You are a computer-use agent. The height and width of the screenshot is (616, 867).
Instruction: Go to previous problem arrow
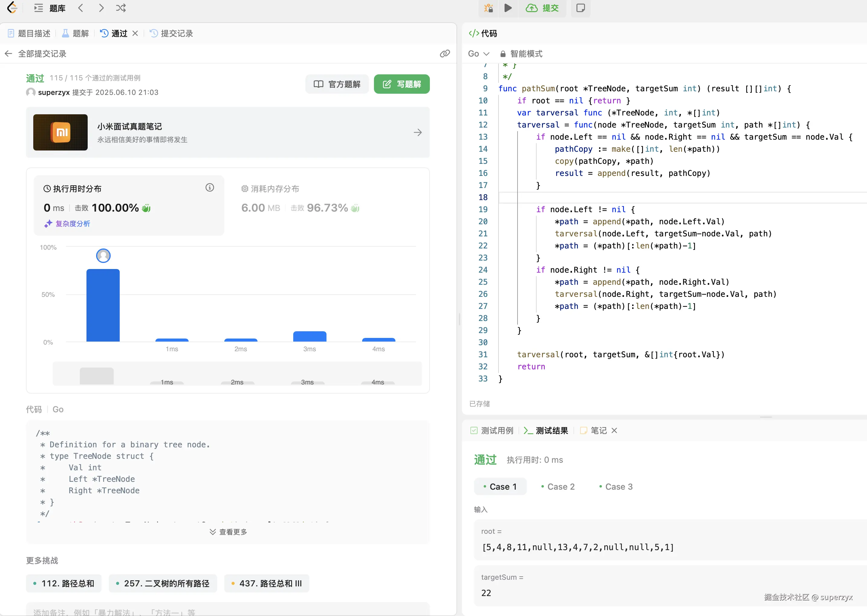(80, 8)
